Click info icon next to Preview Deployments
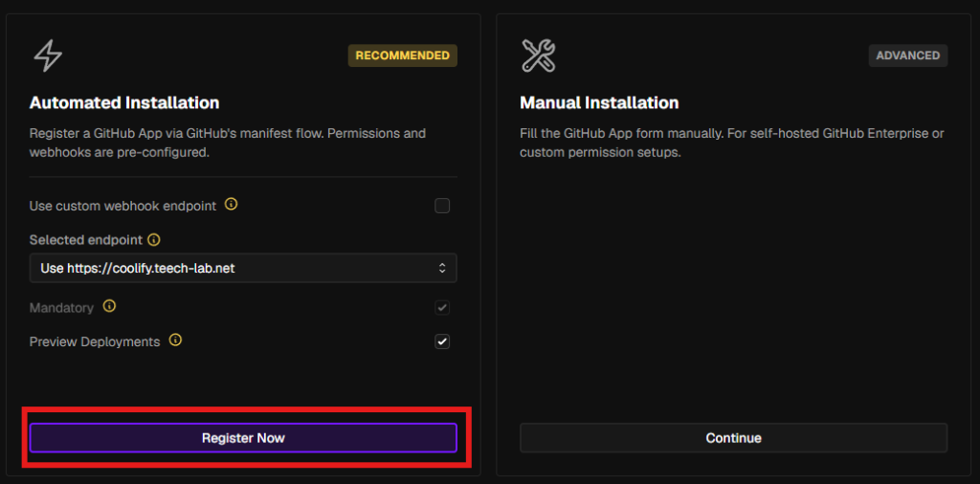The image size is (980, 484). [x=176, y=341]
